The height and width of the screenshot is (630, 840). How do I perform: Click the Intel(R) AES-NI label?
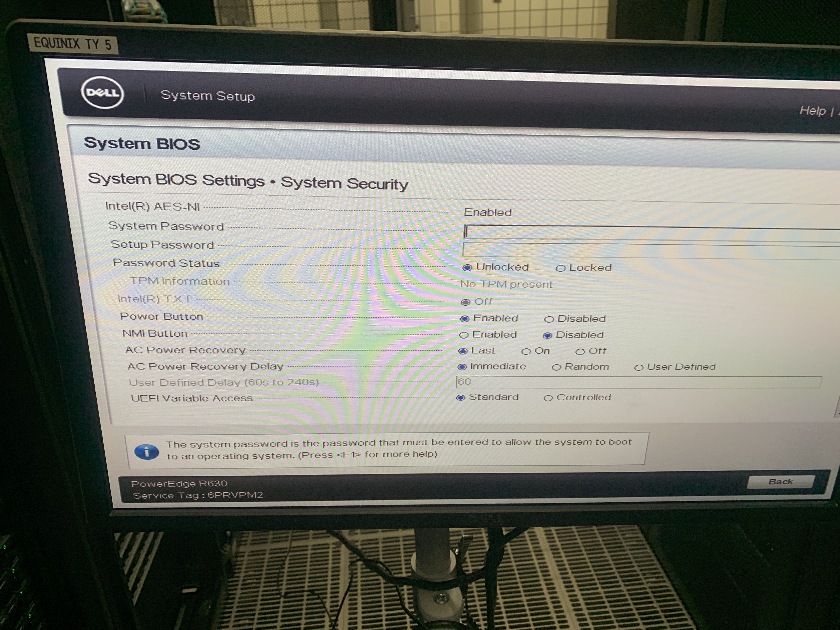(x=152, y=207)
